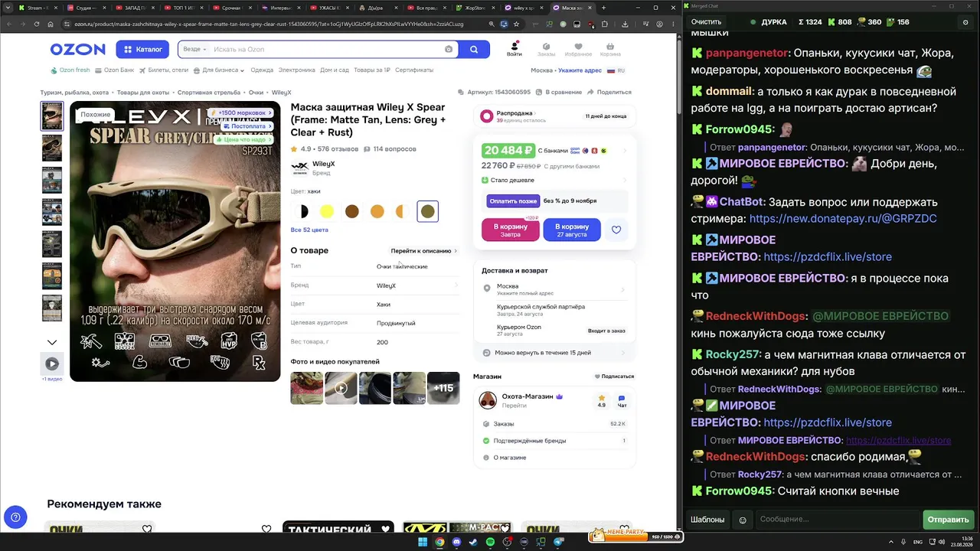Open help question mark bubble
Viewport: 980px width, 551px height.
(15, 517)
